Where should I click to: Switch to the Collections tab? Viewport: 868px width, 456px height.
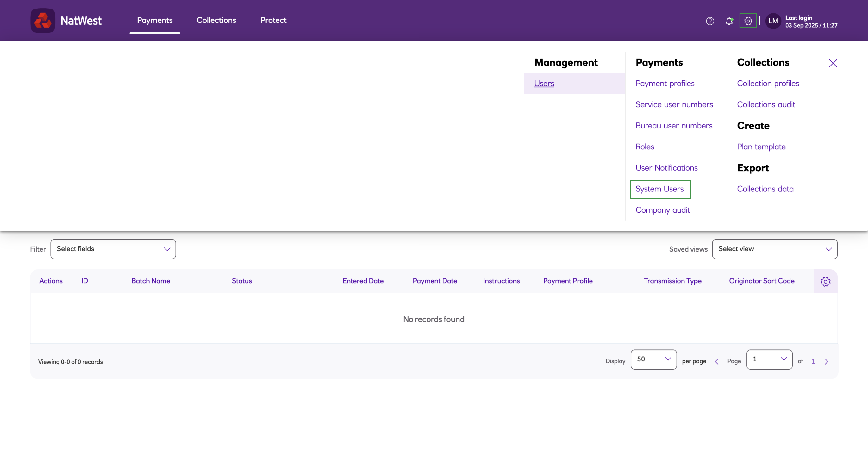point(216,20)
